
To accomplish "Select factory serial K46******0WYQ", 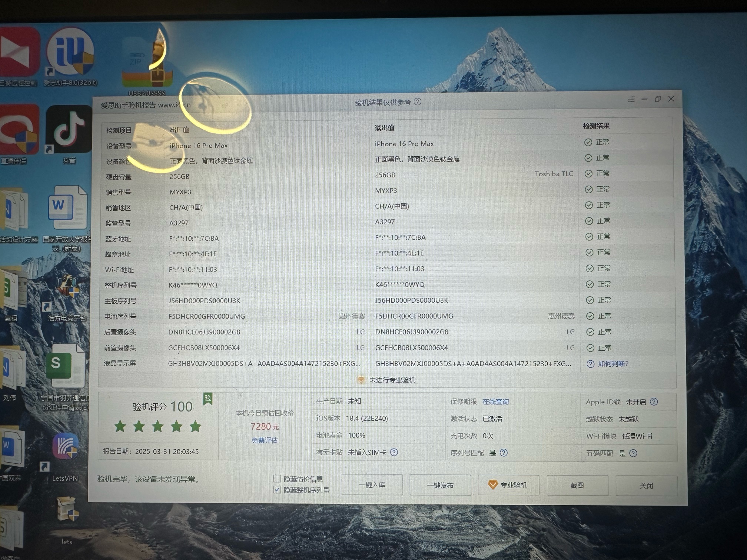I will [x=193, y=285].
